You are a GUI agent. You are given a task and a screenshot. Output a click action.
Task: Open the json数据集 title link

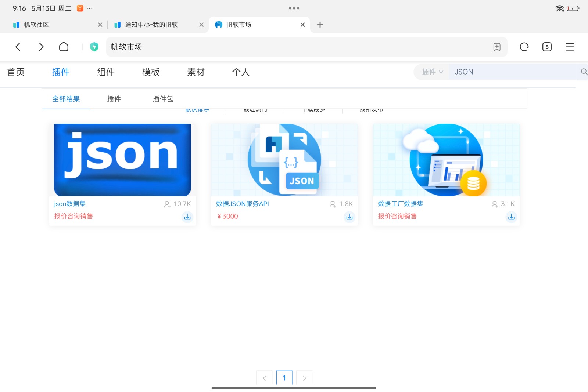(70, 204)
